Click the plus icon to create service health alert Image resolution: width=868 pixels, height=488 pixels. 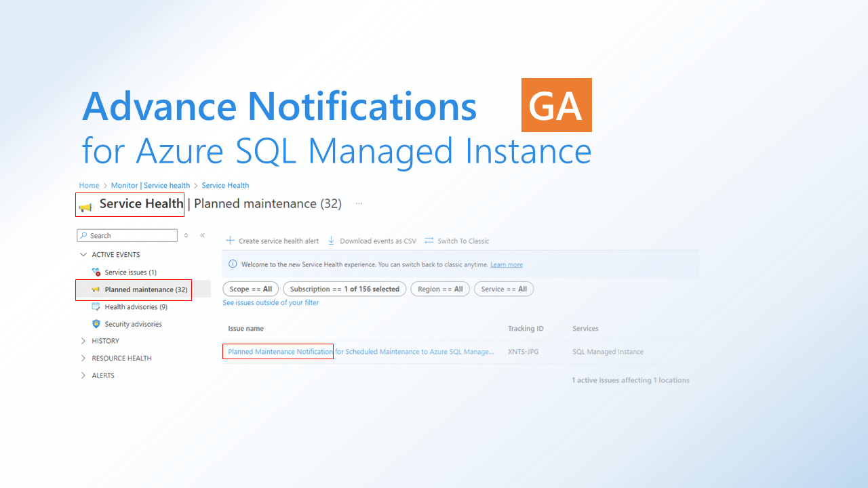230,241
